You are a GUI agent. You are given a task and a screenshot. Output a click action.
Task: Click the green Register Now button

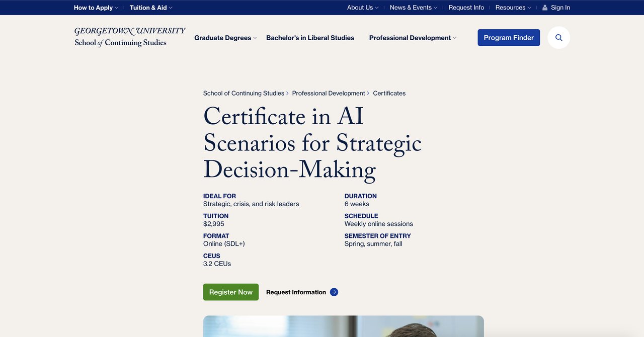231,292
